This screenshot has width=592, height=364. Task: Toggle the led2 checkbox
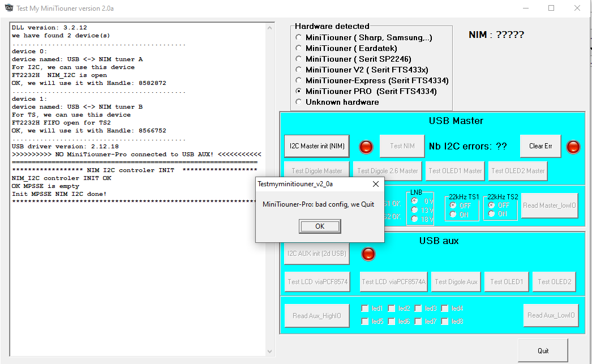coord(392,309)
